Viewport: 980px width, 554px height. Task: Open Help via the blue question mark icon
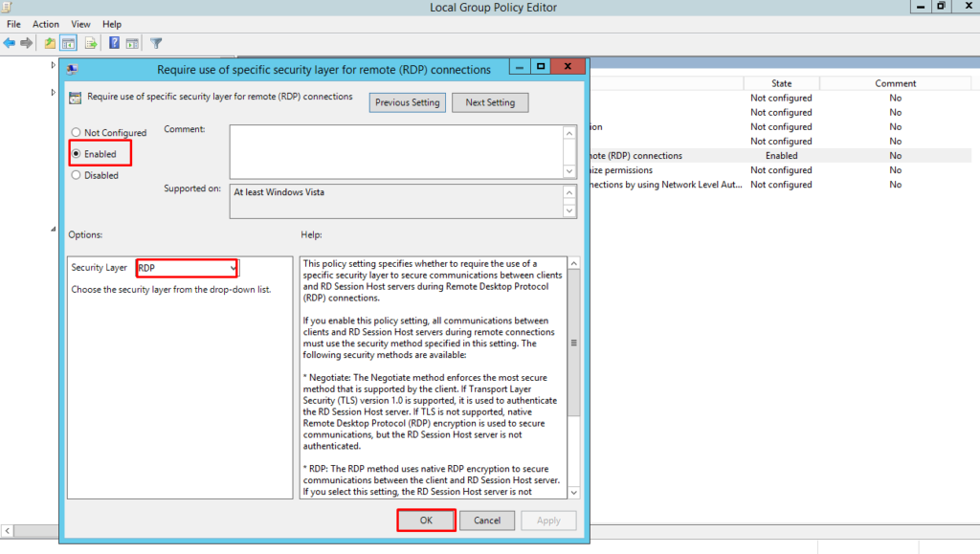coord(115,43)
